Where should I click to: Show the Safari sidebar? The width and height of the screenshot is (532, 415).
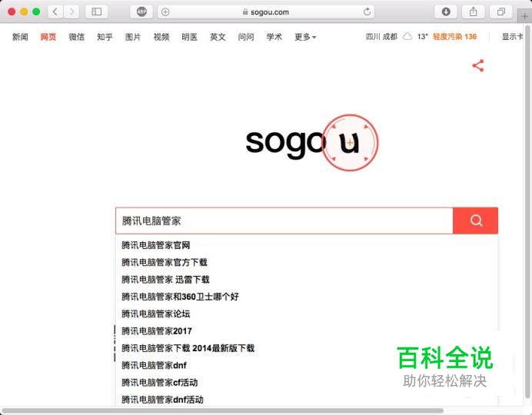click(x=97, y=12)
